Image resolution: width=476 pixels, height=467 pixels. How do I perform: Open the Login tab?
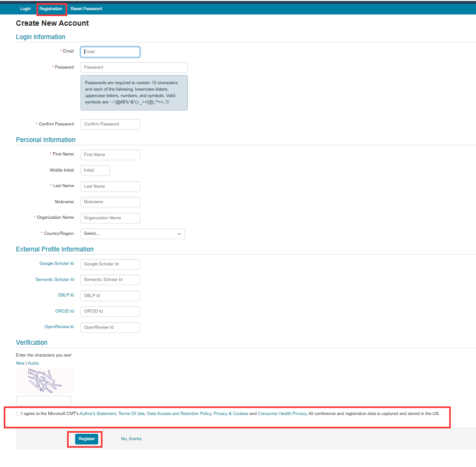point(25,9)
